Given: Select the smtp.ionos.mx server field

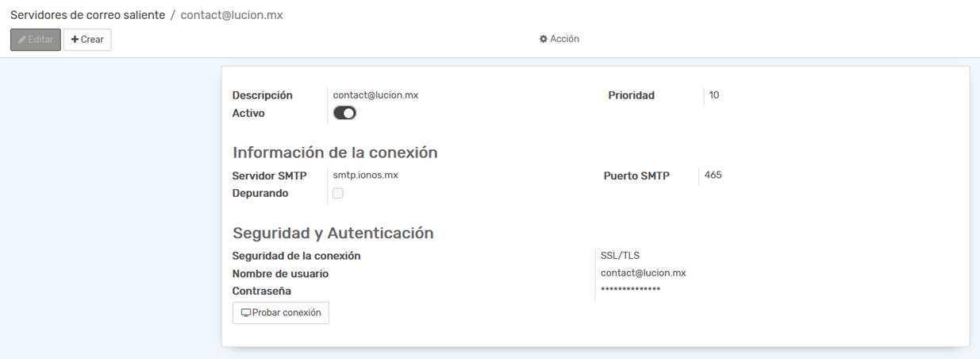Looking at the screenshot, I should 365,176.
